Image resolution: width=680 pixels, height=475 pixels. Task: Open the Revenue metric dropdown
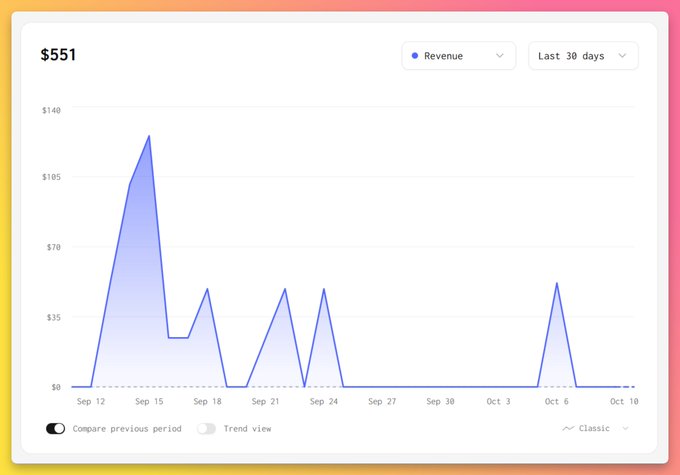pyautogui.click(x=459, y=56)
